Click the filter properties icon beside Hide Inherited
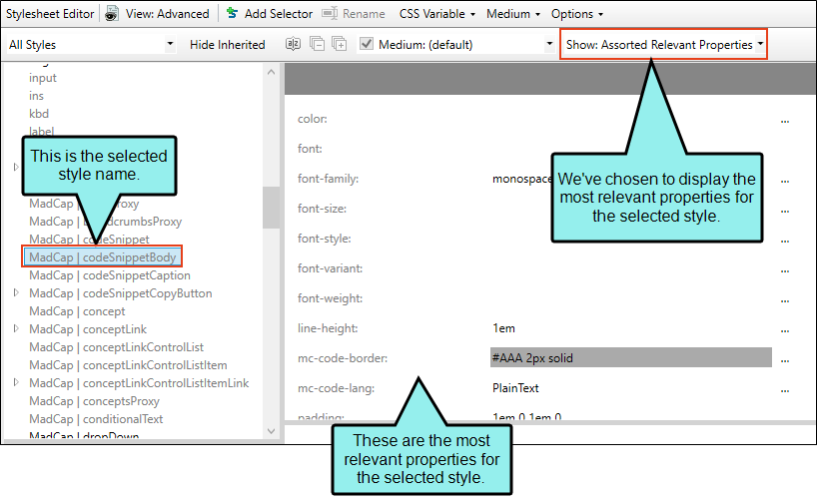 coord(294,44)
